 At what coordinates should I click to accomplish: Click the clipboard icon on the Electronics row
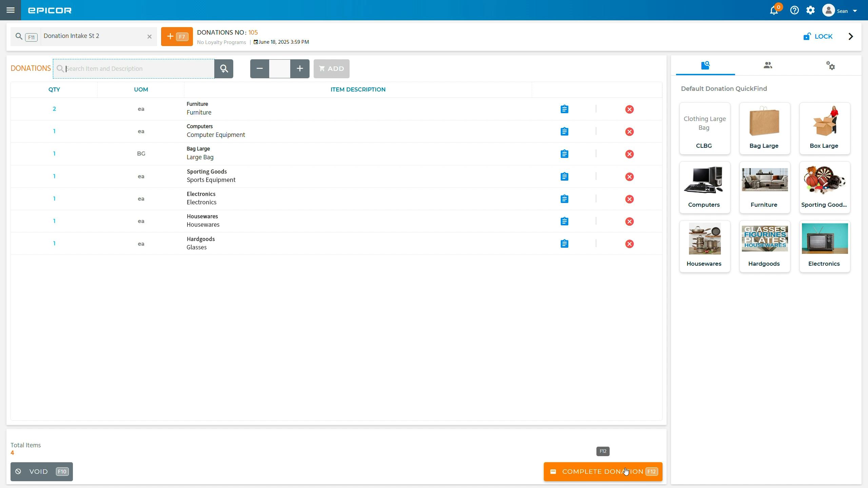click(564, 199)
